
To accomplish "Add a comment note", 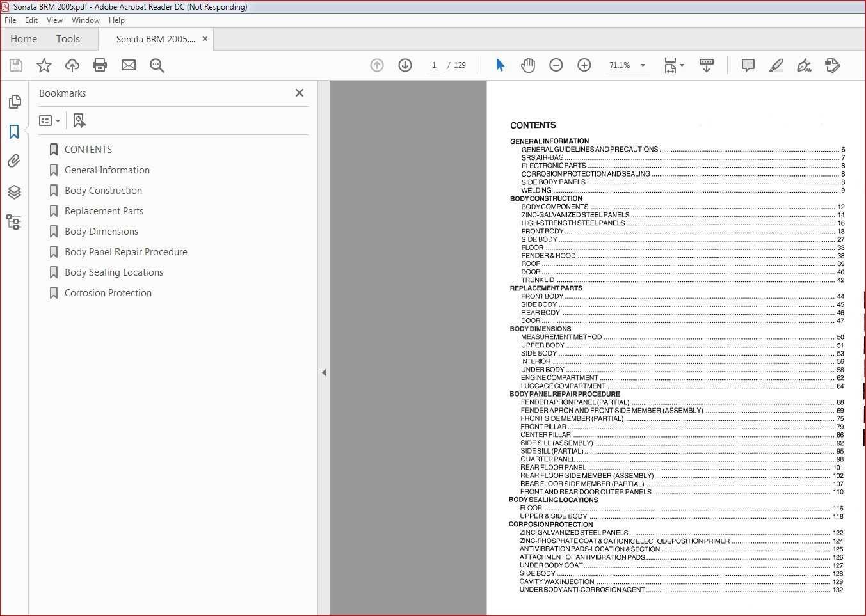I will pyautogui.click(x=748, y=65).
